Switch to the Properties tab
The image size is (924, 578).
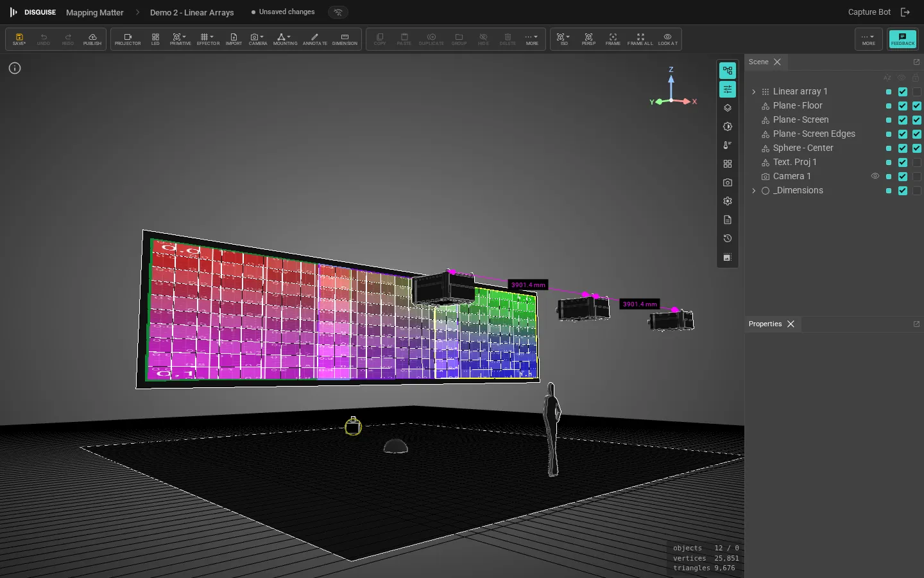tap(765, 324)
